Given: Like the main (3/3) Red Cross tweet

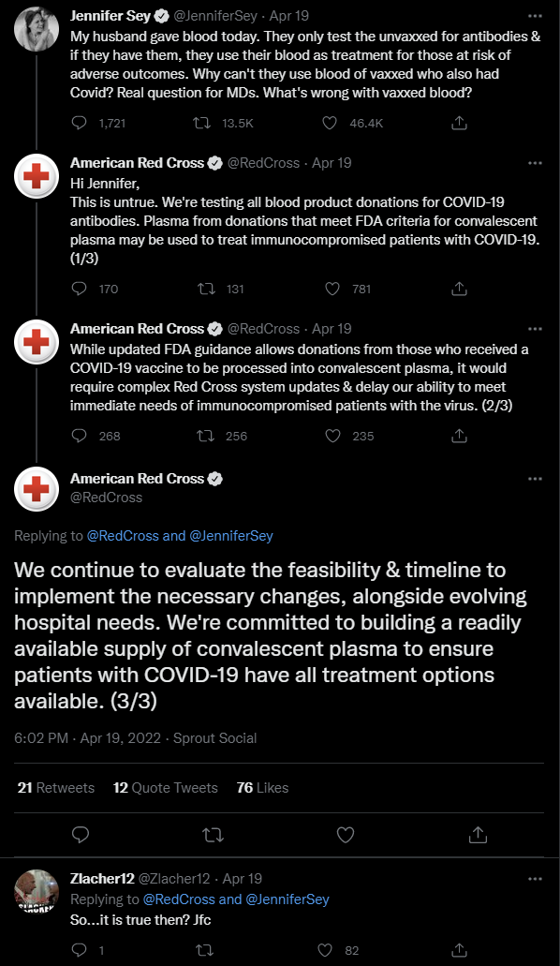Looking at the screenshot, I should (346, 835).
